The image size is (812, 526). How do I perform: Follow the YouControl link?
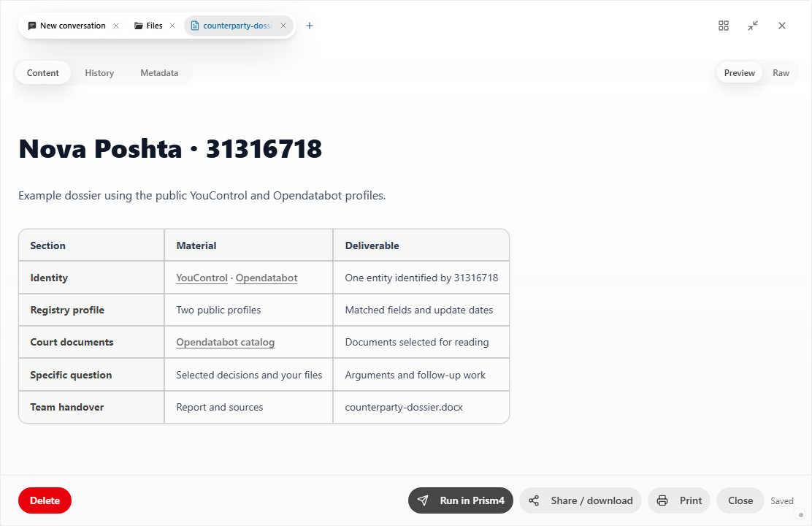click(202, 278)
